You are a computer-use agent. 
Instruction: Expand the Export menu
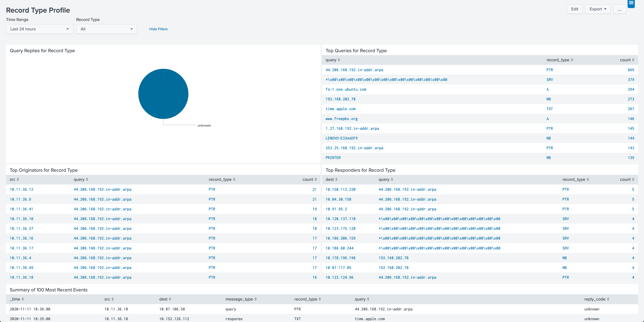[x=598, y=9]
